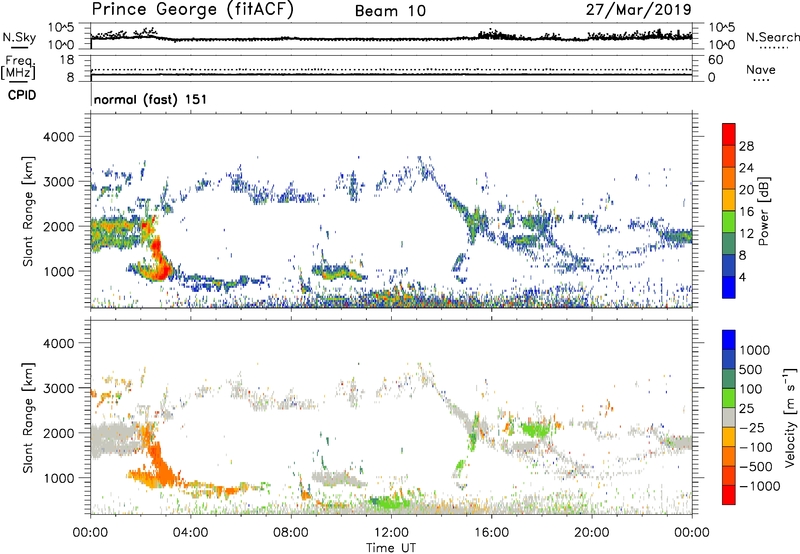Select the 'CPID' label
The width and height of the screenshot is (800, 554).
(22, 95)
